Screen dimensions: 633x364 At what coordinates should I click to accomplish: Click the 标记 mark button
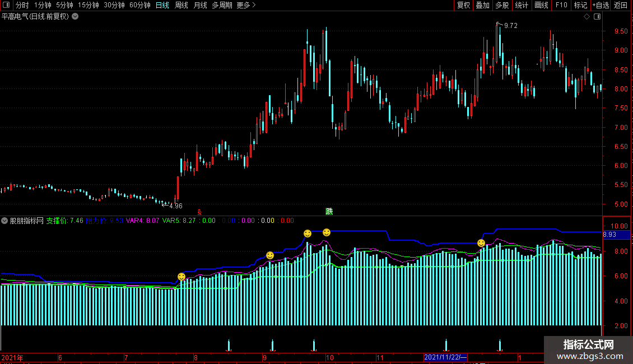point(580,5)
